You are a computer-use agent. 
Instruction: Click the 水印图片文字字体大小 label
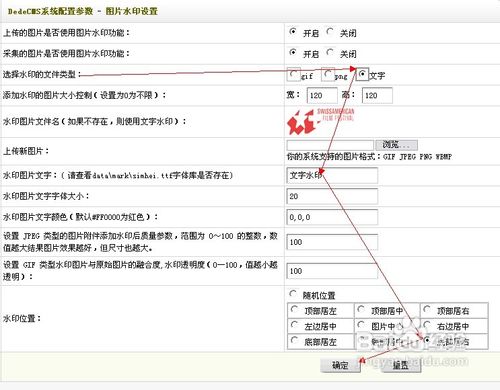tap(46, 196)
